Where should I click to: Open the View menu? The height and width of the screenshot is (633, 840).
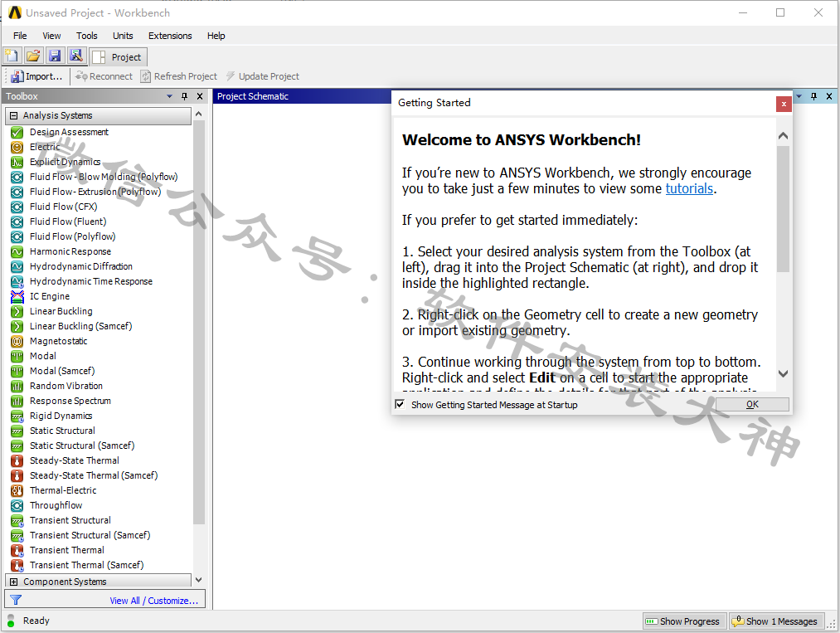pos(51,36)
